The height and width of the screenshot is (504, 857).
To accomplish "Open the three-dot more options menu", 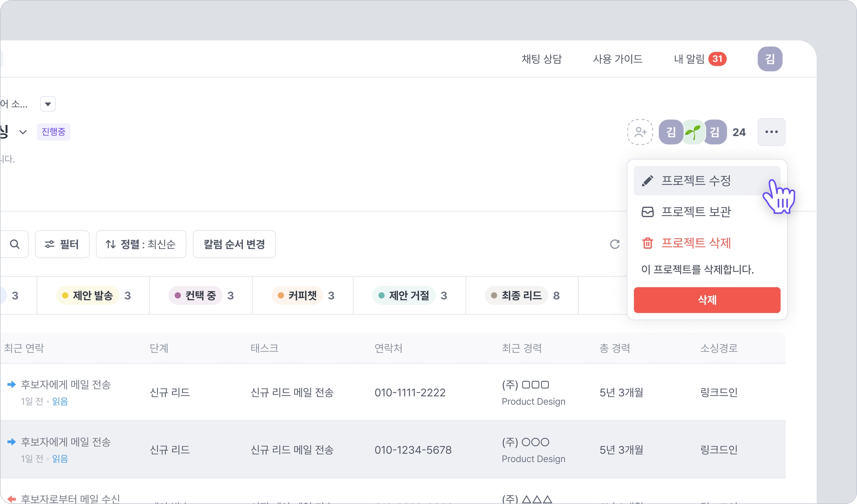I will (771, 132).
